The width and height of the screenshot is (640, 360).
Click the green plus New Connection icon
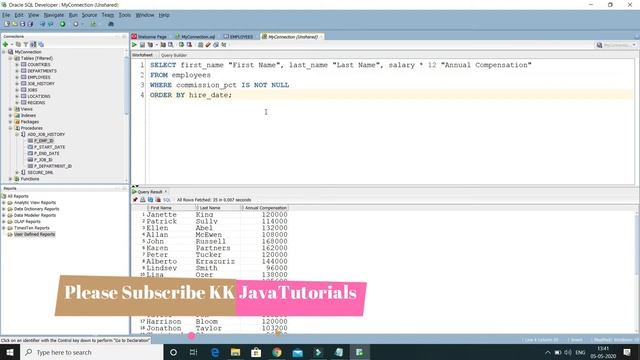6,44
